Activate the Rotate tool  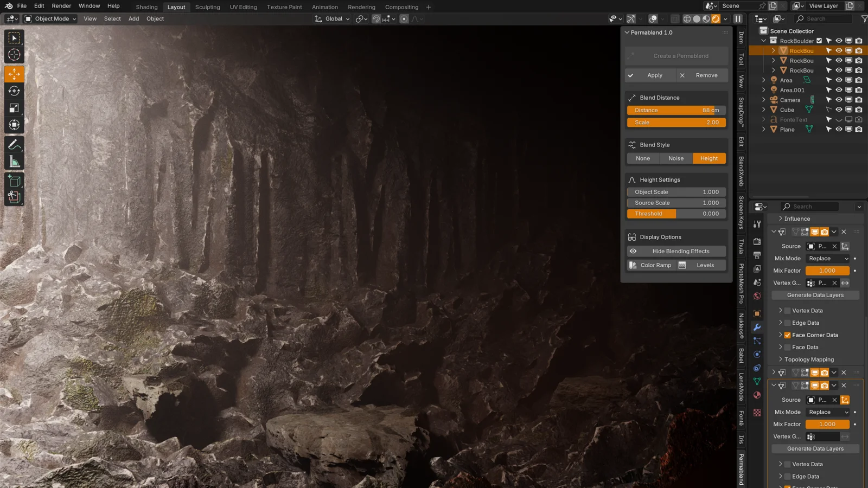[14, 91]
